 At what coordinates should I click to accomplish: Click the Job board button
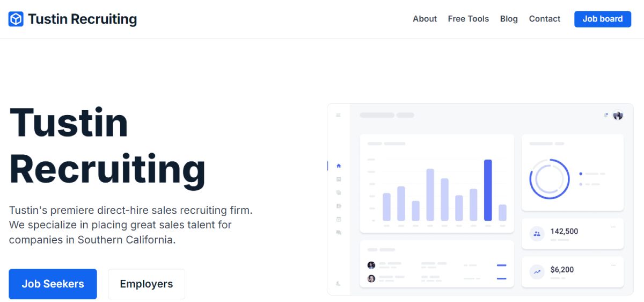click(x=603, y=19)
